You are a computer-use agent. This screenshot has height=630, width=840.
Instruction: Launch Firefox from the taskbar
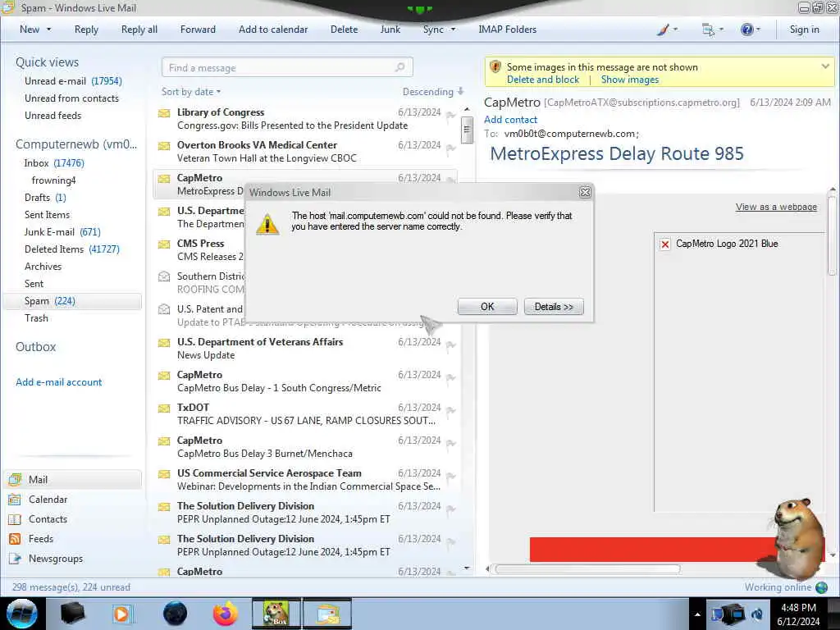(x=226, y=614)
